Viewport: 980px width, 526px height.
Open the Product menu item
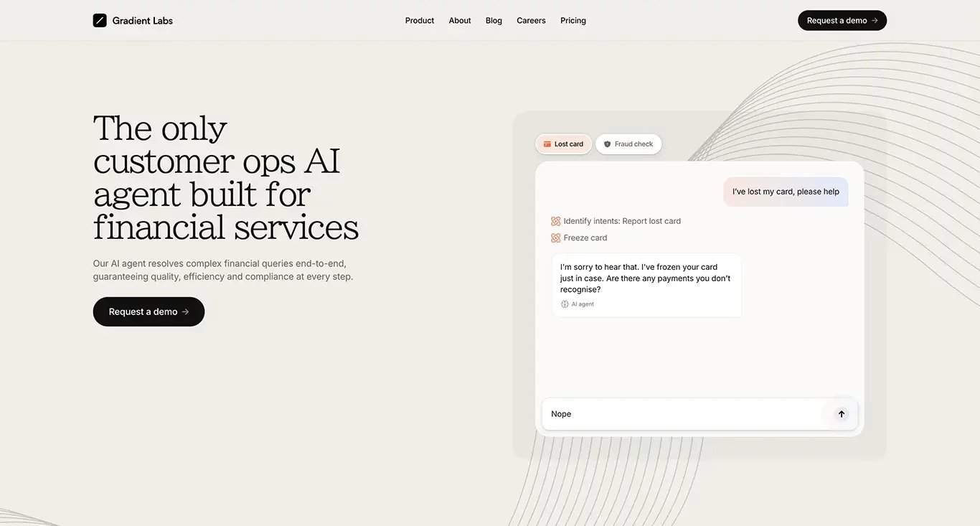click(420, 21)
